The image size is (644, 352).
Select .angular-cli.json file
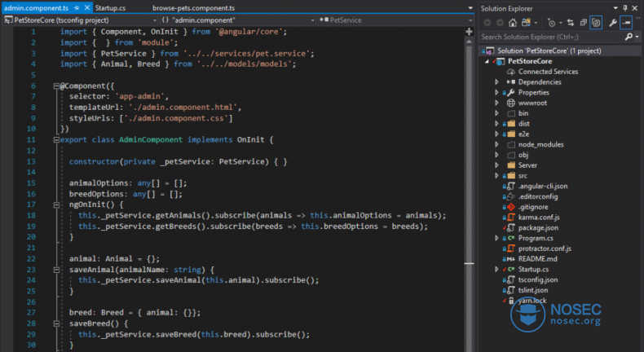pos(543,187)
